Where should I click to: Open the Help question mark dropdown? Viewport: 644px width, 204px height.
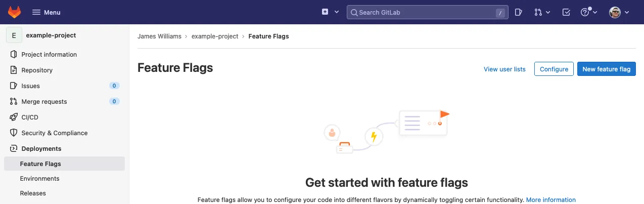[589, 12]
